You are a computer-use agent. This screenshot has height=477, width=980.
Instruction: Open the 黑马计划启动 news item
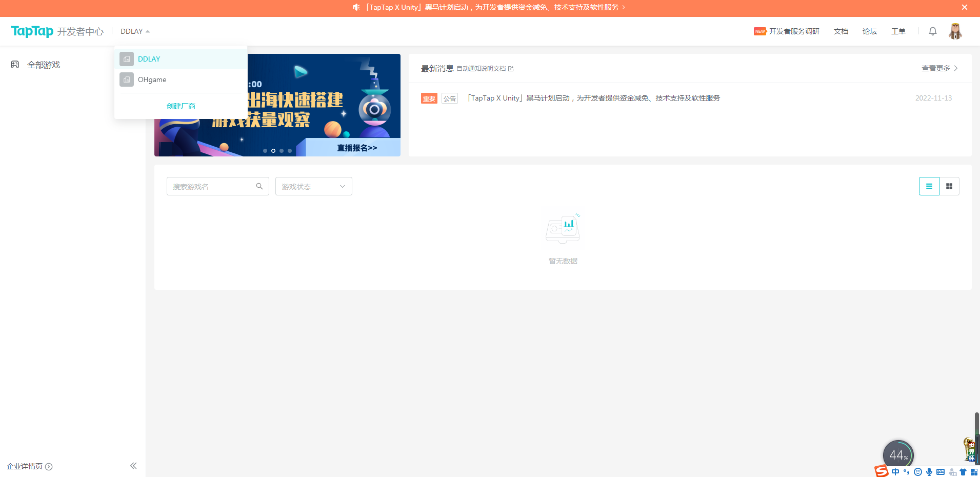coord(593,98)
